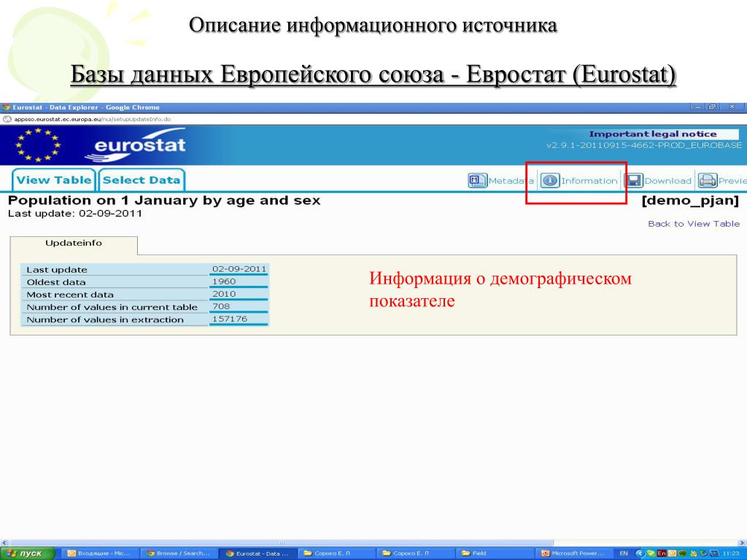Switch to Browse / Search taskbar button
The width and height of the screenshot is (747, 560).
tap(179, 553)
